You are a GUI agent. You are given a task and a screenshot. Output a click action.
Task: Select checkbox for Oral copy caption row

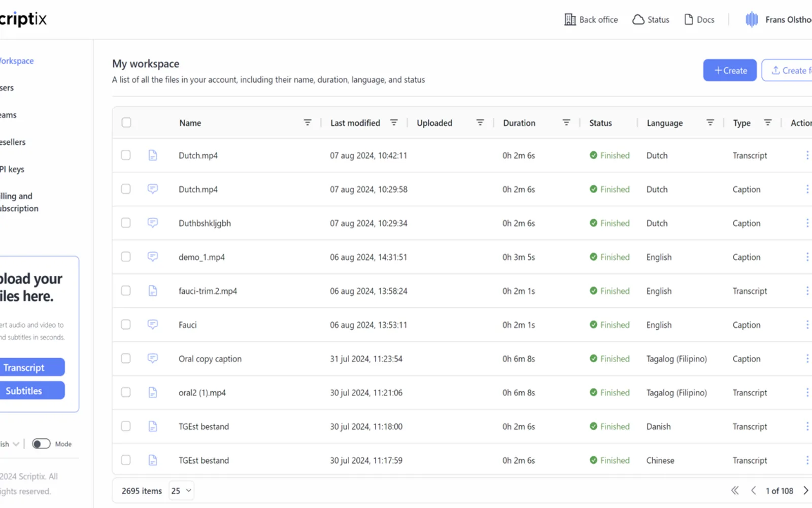pos(126,359)
